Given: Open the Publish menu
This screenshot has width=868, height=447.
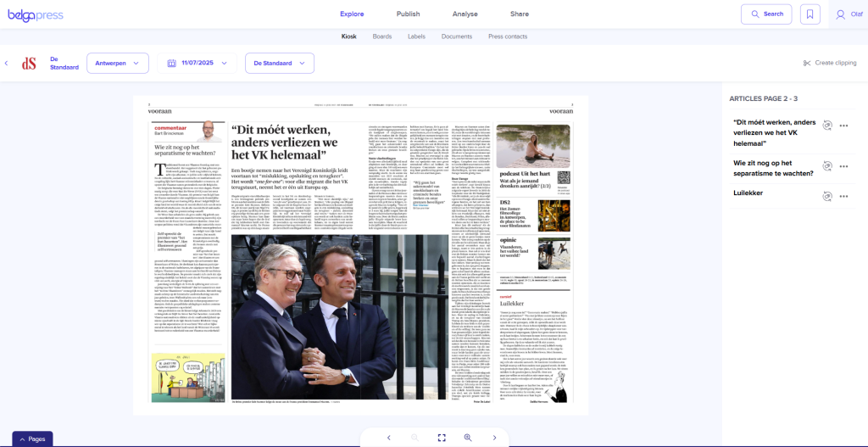Looking at the screenshot, I should (408, 14).
